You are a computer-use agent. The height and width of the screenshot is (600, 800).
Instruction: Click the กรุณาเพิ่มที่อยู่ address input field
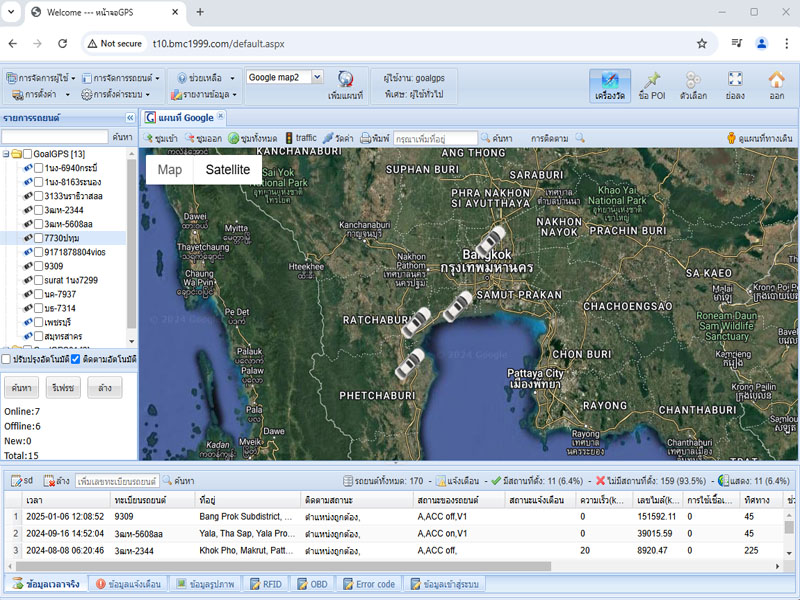pos(435,138)
